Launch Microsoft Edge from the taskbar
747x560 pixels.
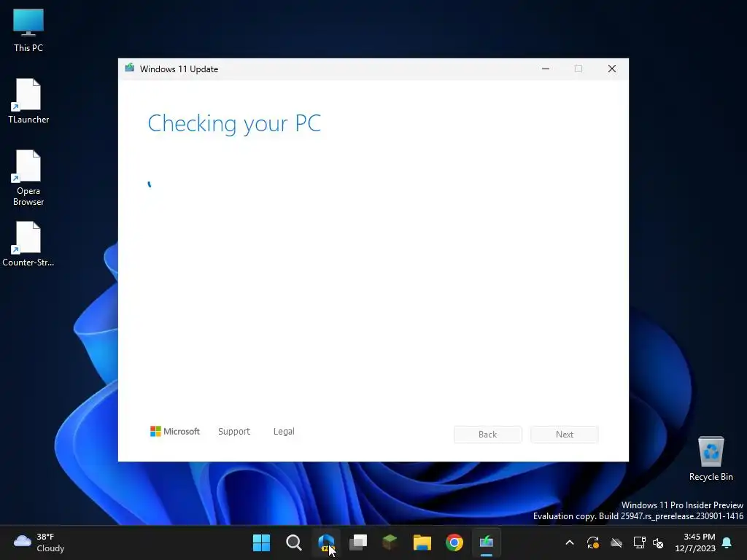(326, 542)
